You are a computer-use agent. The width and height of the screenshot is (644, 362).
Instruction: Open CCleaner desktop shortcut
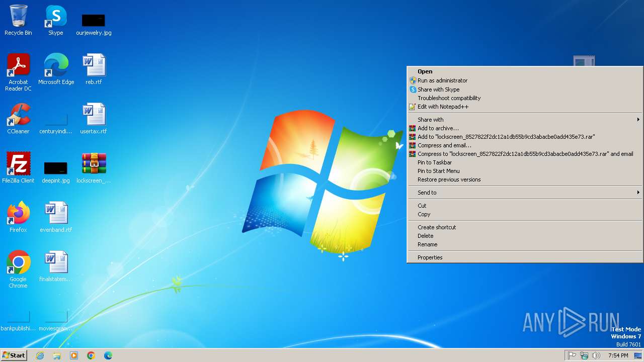tap(18, 119)
